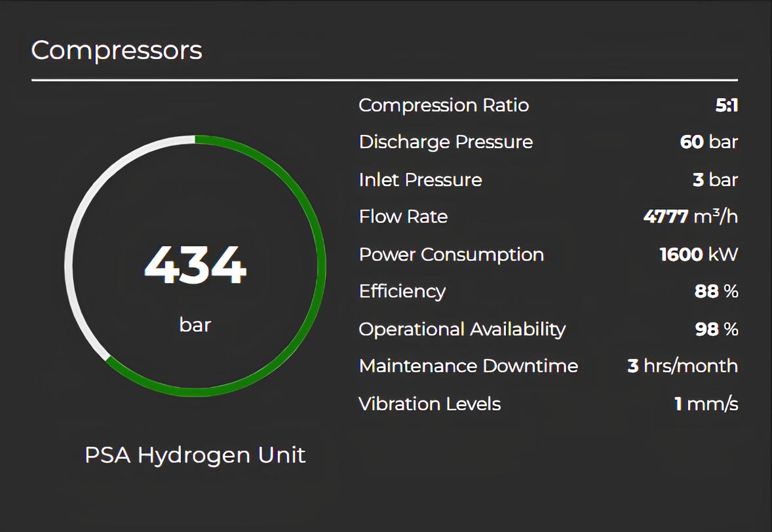Viewport: 772px width, 532px height.
Task: Click the Flow Rate label
Action: (403, 217)
